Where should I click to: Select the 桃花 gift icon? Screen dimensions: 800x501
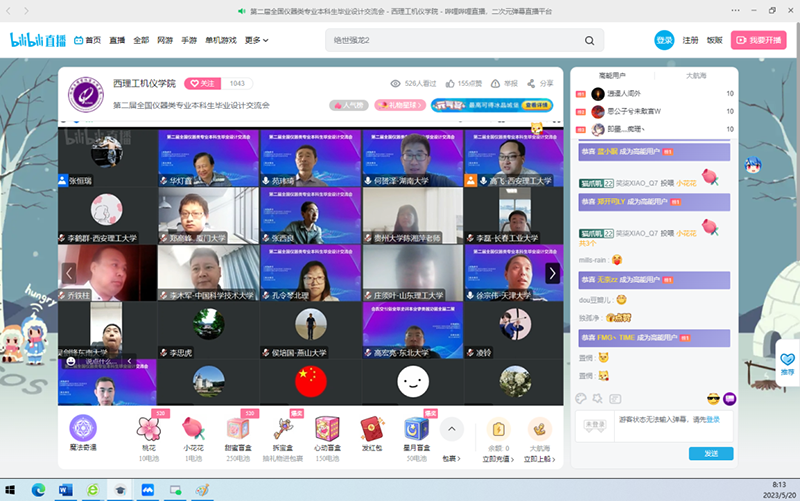pos(148,429)
